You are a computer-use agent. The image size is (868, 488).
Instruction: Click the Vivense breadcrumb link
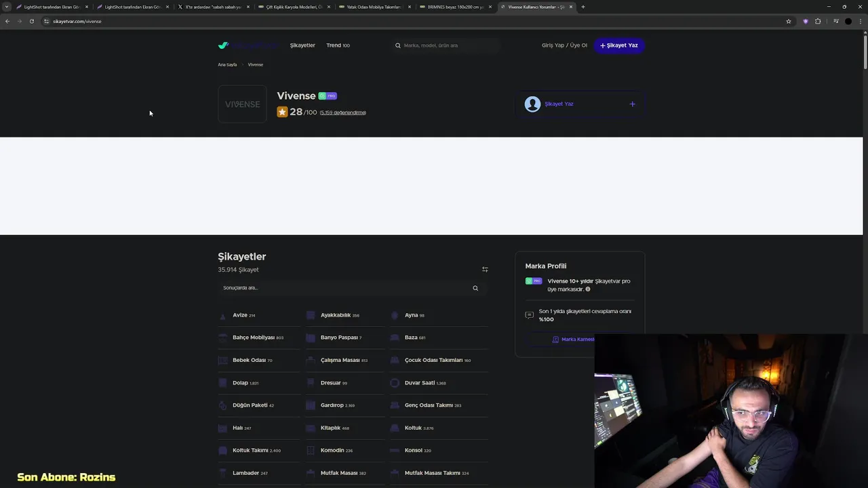(x=256, y=64)
